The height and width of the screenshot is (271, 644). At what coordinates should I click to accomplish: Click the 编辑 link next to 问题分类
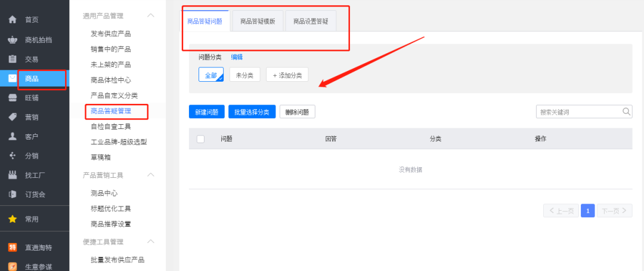(237, 57)
